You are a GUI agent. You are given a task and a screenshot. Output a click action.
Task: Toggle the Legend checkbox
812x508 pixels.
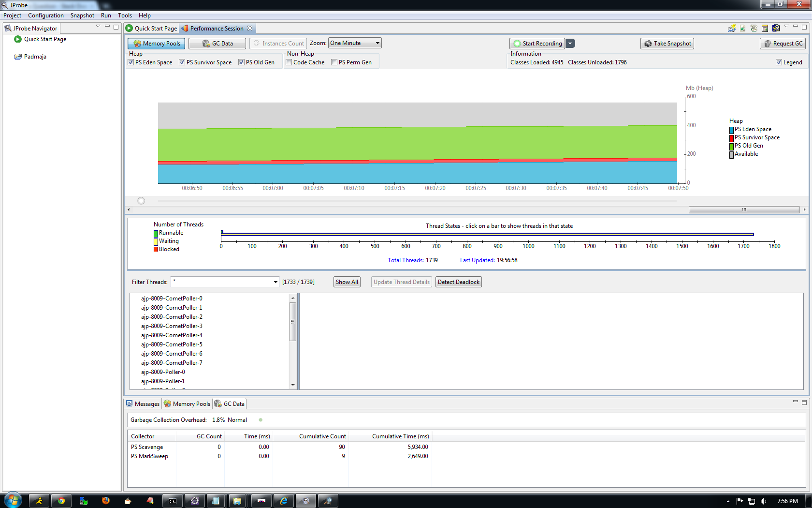[x=779, y=62]
